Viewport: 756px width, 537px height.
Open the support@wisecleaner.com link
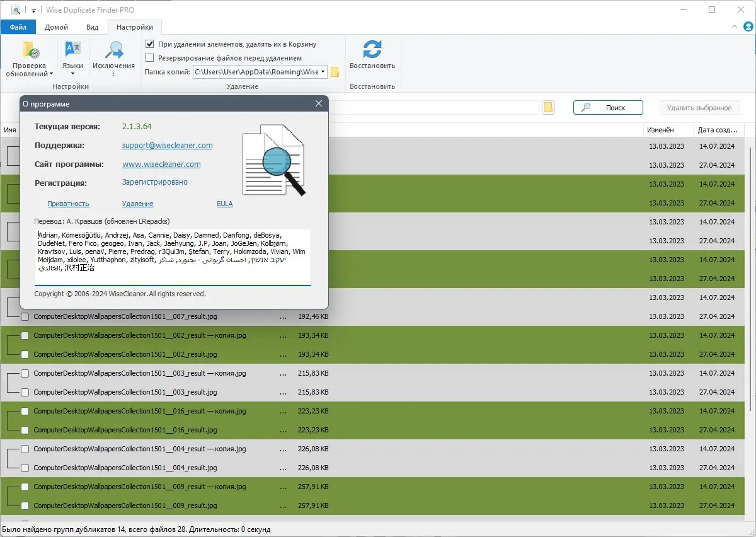(168, 146)
